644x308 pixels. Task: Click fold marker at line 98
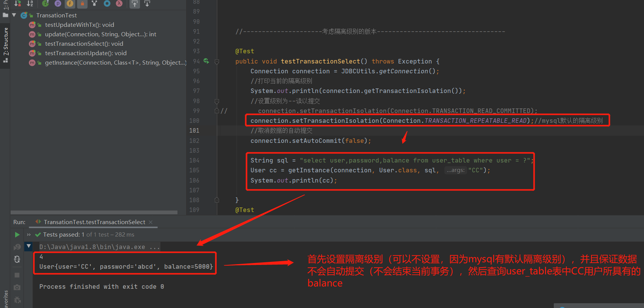[x=217, y=101]
